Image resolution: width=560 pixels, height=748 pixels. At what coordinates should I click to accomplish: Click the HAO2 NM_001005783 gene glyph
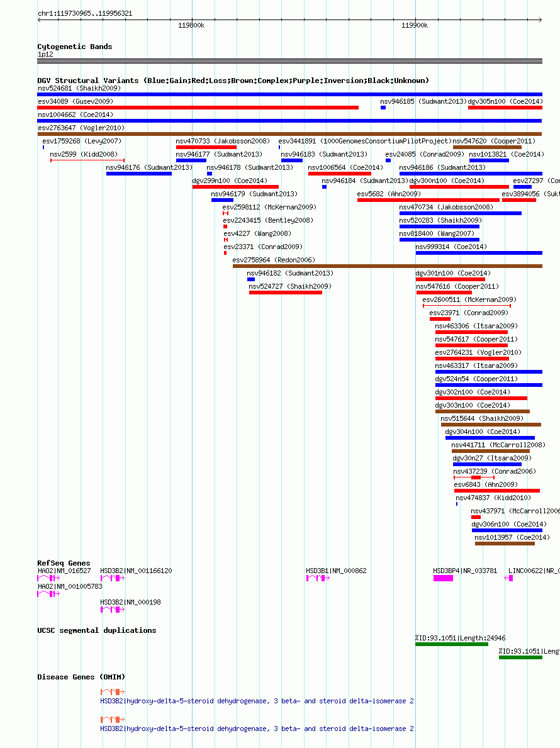click(x=48, y=594)
